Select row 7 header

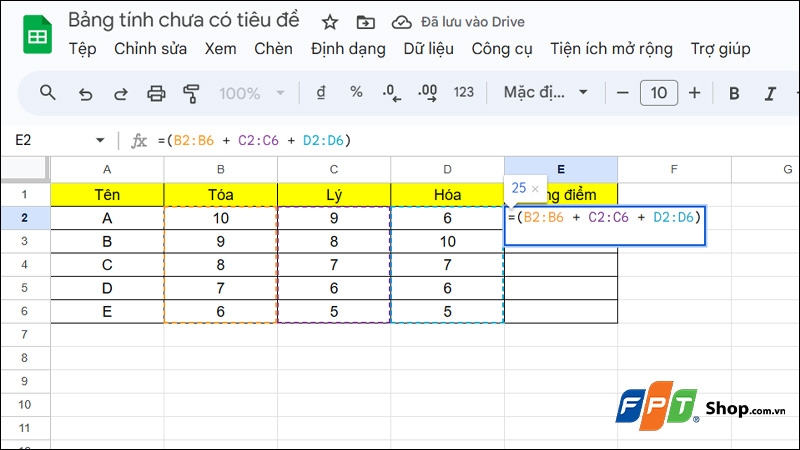pyautogui.click(x=24, y=335)
